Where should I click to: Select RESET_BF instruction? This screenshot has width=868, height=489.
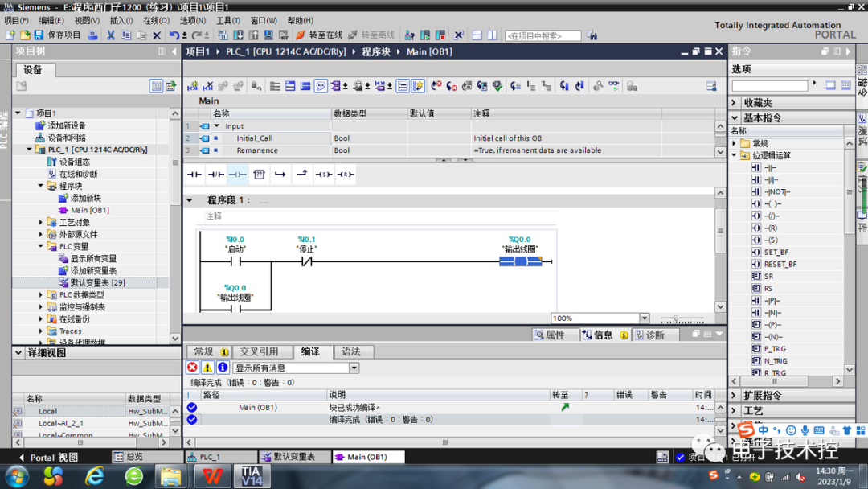[x=780, y=264]
